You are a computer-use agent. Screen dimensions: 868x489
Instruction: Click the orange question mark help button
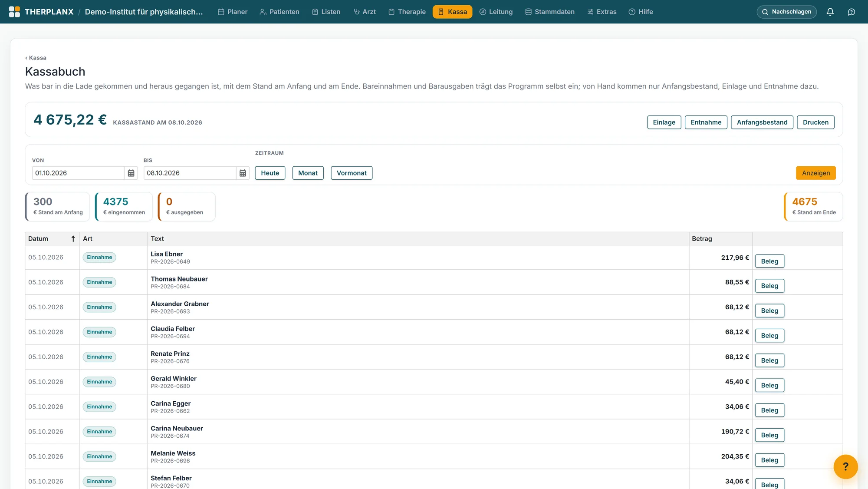pyautogui.click(x=845, y=466)
